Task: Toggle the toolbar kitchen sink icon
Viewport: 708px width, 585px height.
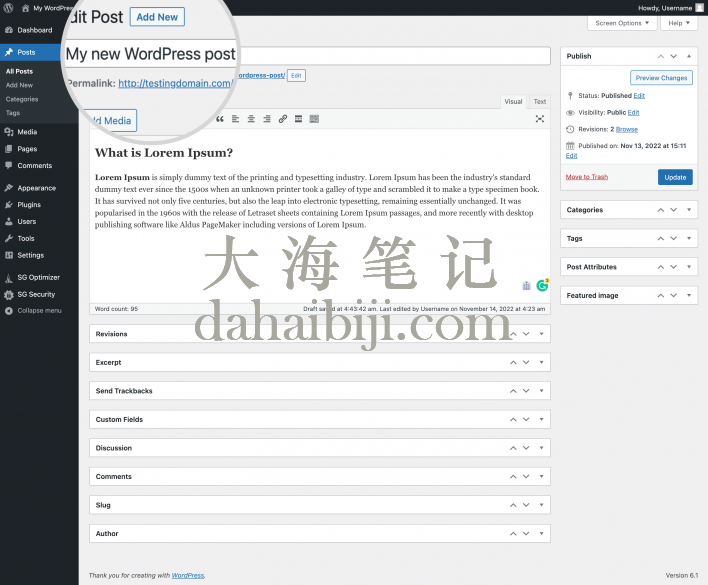Action: (314, 119)
